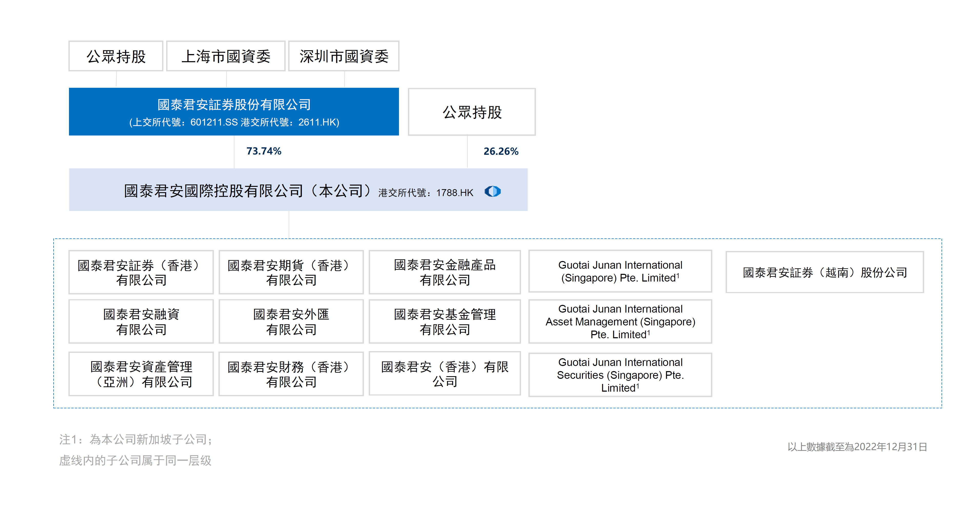Click the 公眾持股 box with 26.26% stake
Viewport: 980px width, 522px height.
click(x=472, y=112)
